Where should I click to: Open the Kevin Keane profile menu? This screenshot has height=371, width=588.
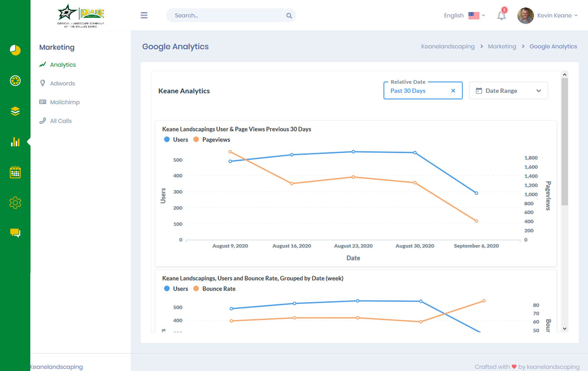pos(548,16)
